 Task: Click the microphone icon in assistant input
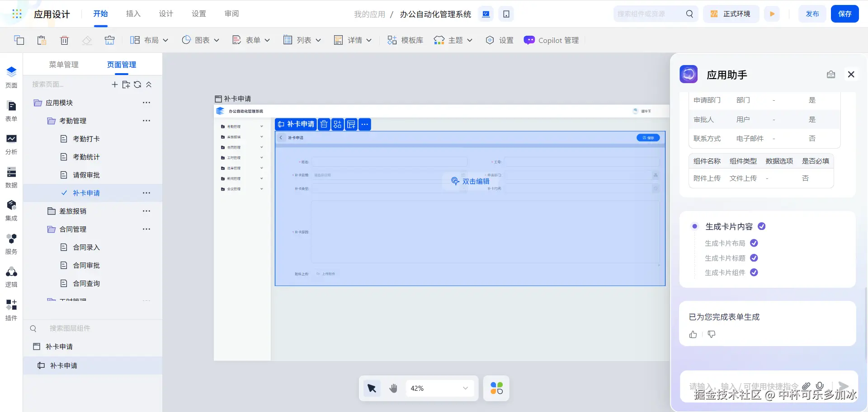[820, 386]
